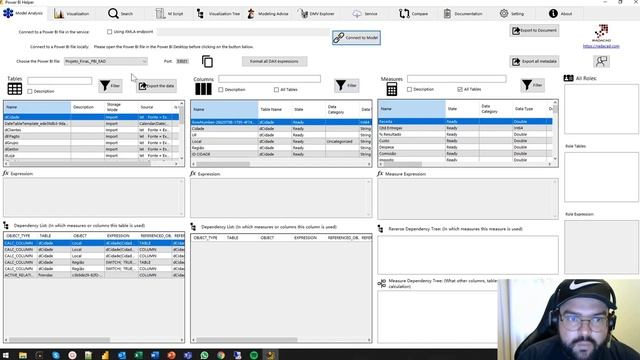
Task: Click the Tables grid icon
Action: pyautogui.click(x=15, y=89)
